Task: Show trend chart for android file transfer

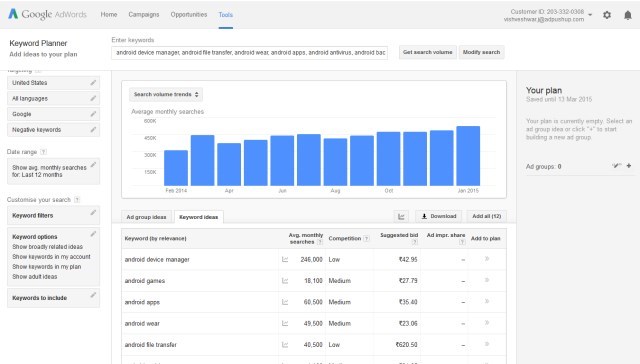Action: (285, 345)
